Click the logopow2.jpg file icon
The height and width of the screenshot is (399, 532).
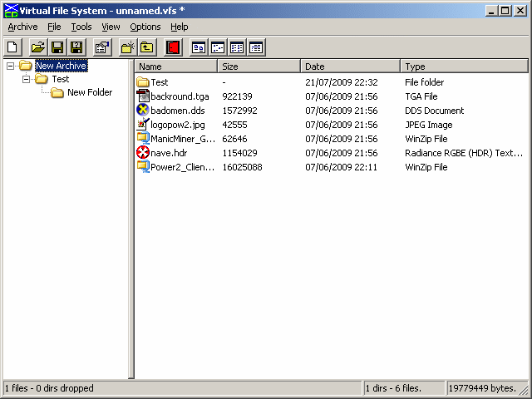[x=143, y=125]
